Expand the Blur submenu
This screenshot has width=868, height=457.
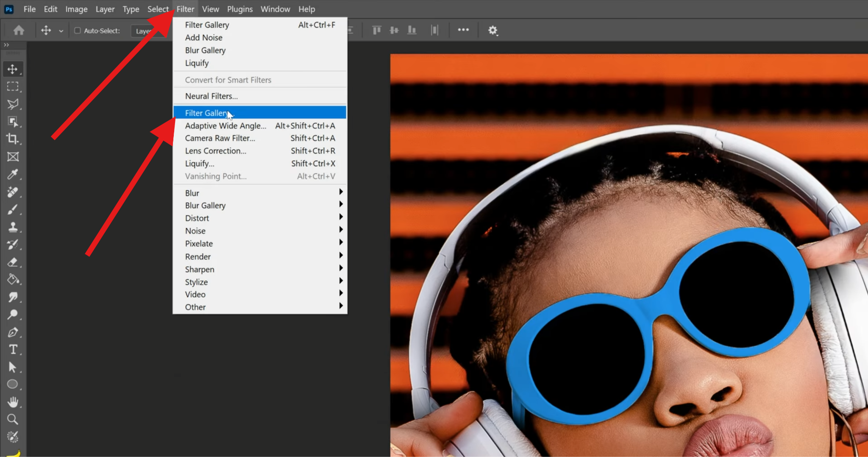click(x=260, y=193)
